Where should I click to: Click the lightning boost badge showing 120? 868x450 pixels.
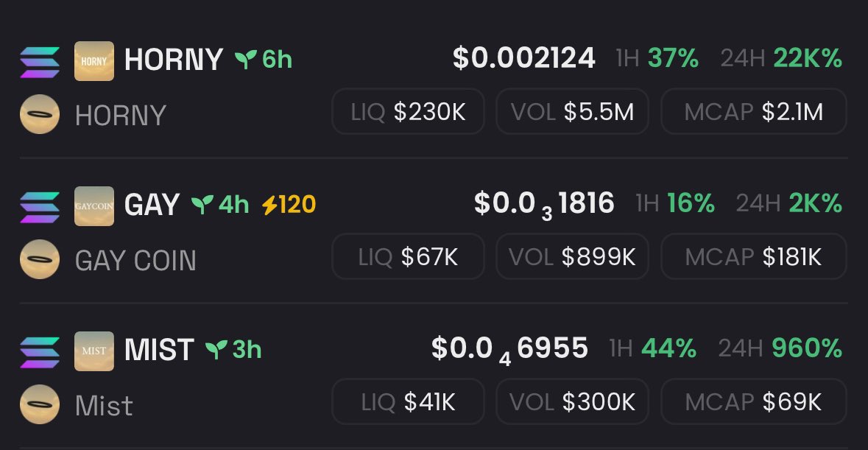(x=289, y=205)
